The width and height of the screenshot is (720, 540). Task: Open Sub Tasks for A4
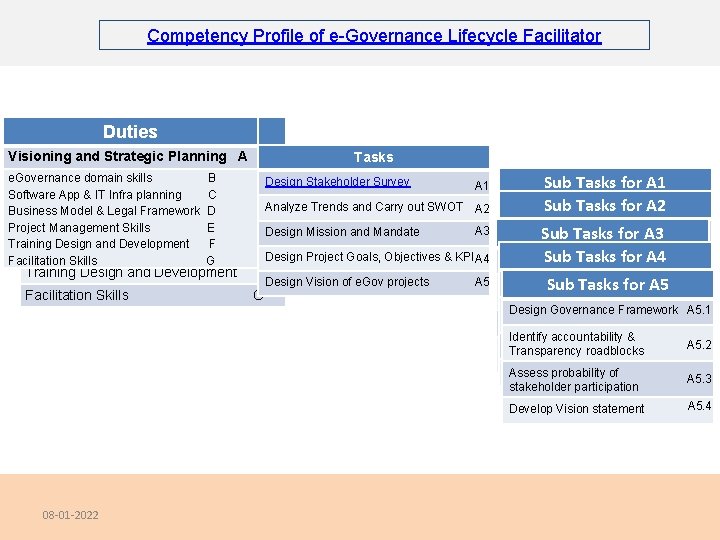tap(605, 256)
